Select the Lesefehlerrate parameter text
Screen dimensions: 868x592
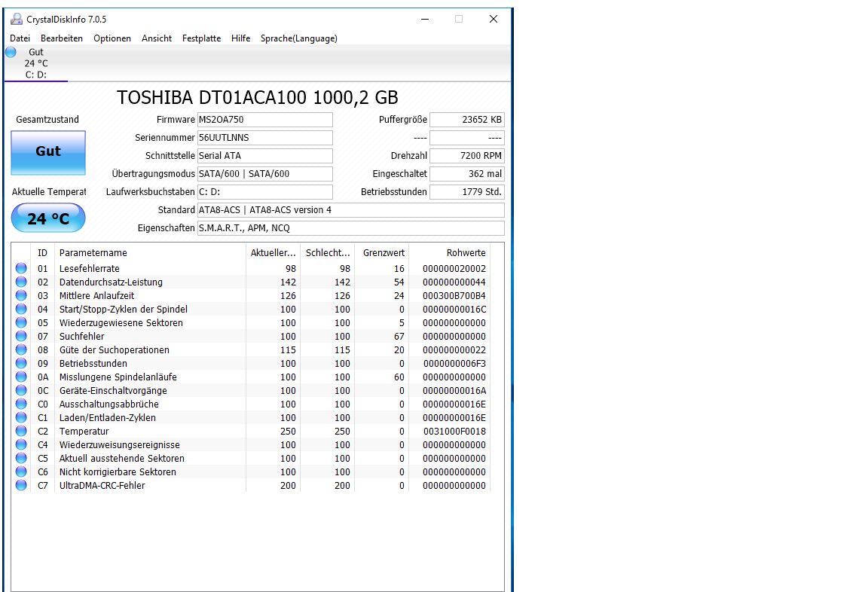pos(90,268)
